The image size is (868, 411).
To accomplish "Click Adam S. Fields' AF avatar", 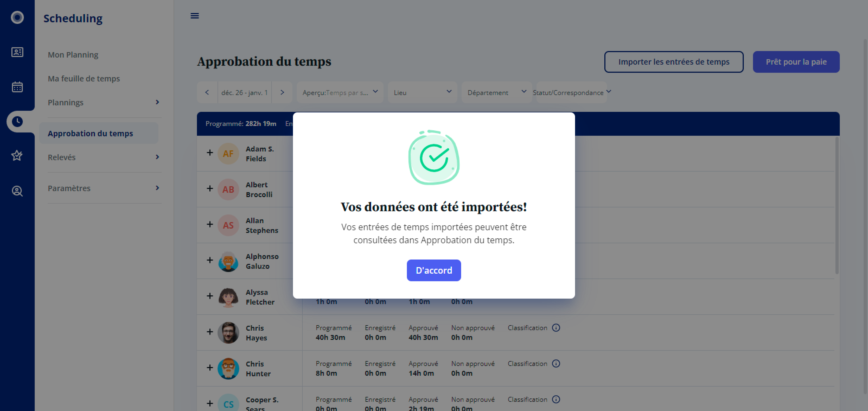I will [228, 154].
